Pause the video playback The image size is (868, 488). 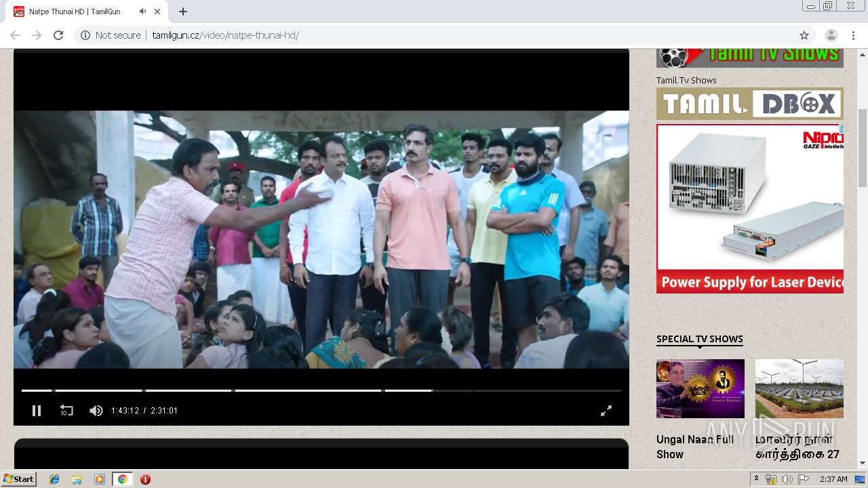click(x=37, y=411)
